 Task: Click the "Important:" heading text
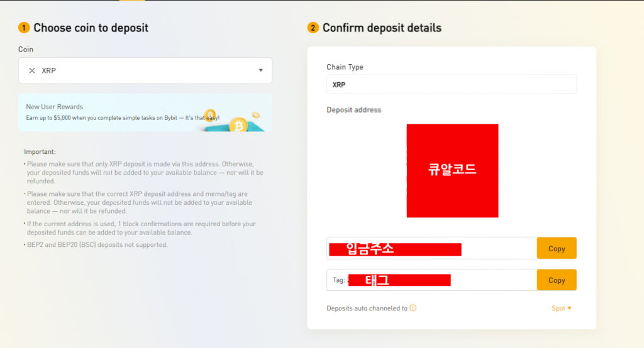(x=40, y=151)
